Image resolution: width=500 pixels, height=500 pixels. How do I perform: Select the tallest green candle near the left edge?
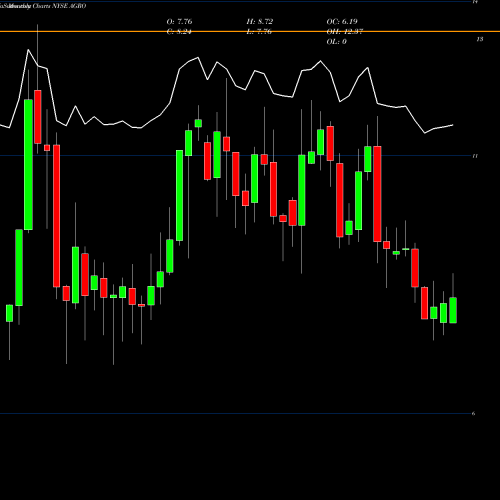[x=28, y=165]
